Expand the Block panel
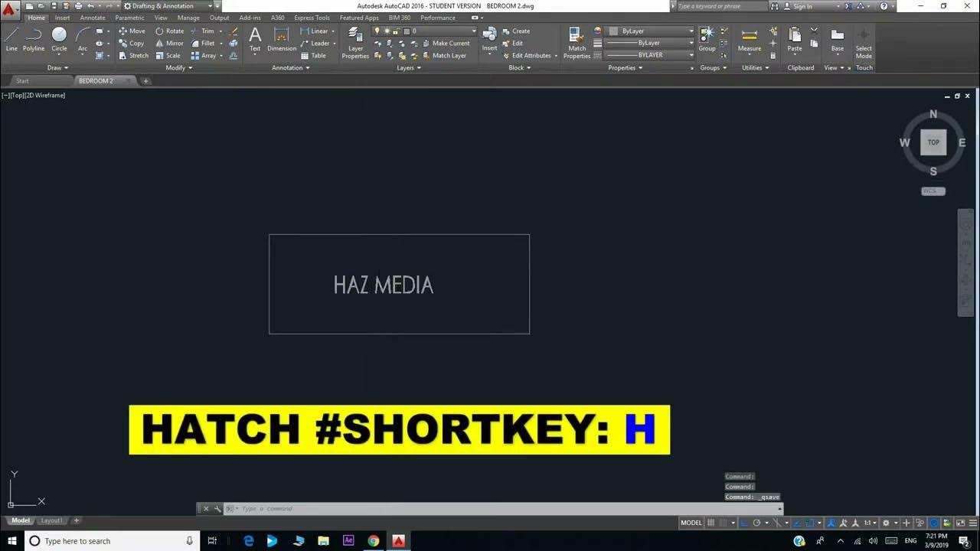 click(x=520, y=67)
